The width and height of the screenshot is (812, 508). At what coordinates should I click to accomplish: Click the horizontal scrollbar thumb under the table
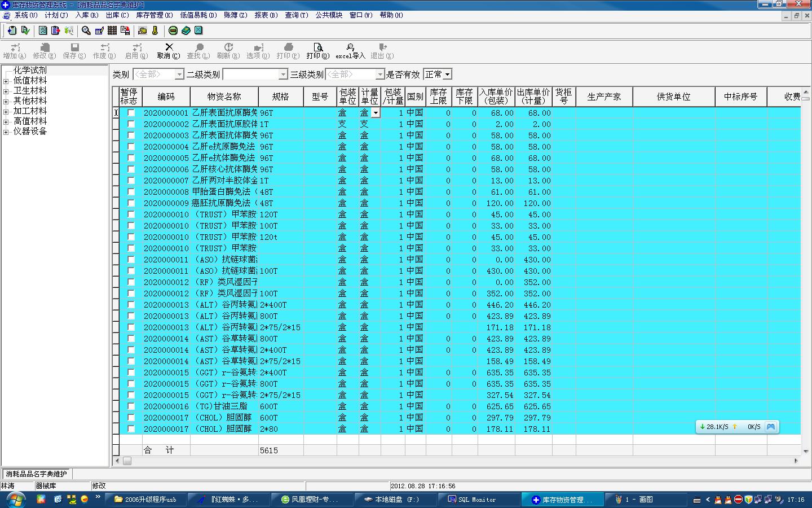(x=127, y=461)
